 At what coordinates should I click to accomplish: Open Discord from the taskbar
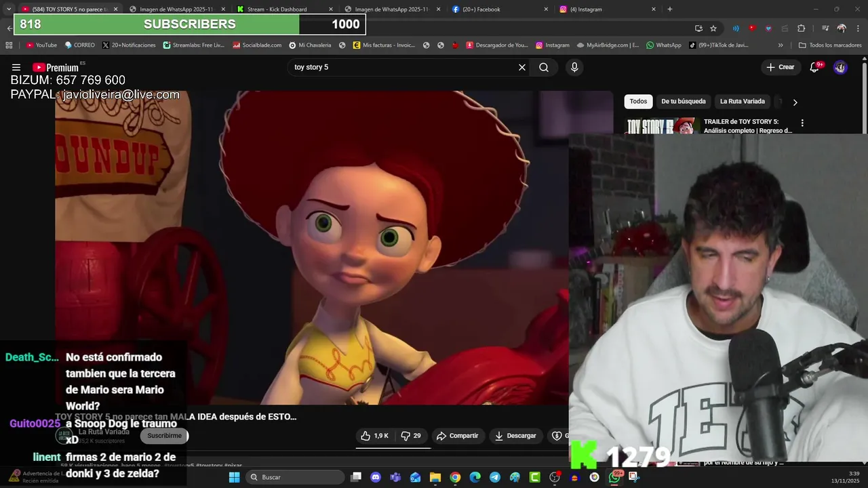(x=376, y=477)
